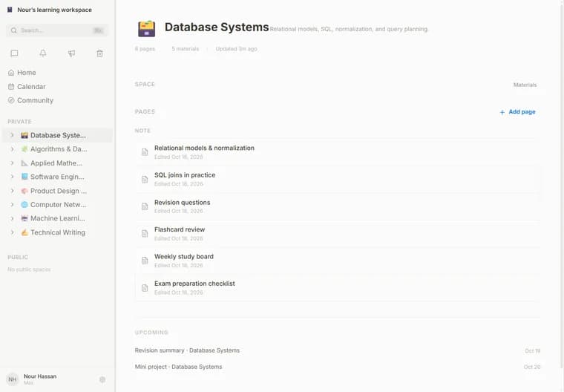Open the Weekly study board page
Viewport: 564px width, 392px height.
[x=338, y=261]
